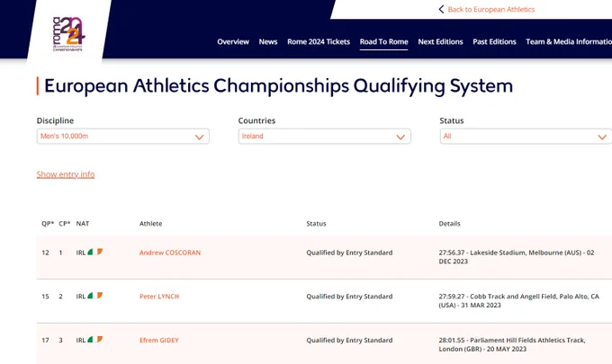Image resolution: width=612 pixels, height=364 pixels.
Task: Click Qualified by Entry Standard for COSCORAN
Action: 349,253
